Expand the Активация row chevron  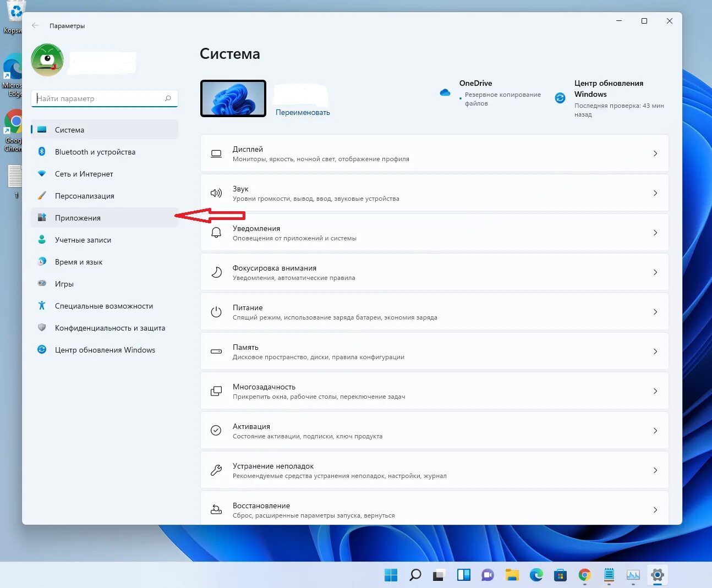click(x=655, y=431)
